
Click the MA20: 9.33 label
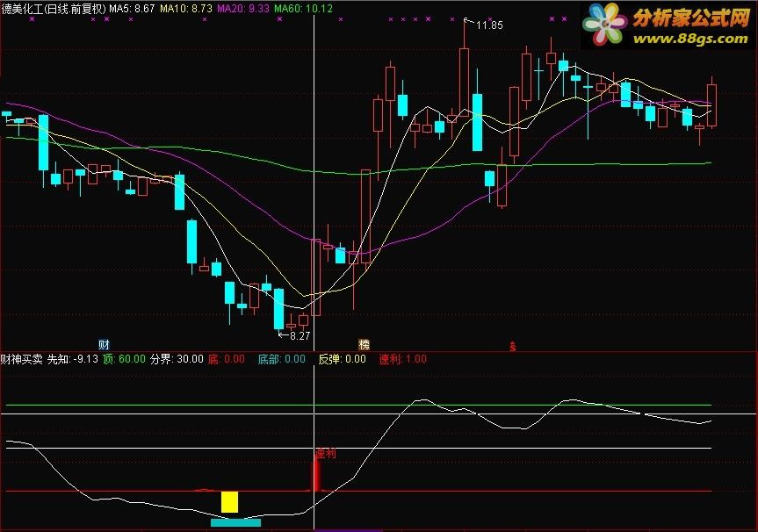[243, 8]
